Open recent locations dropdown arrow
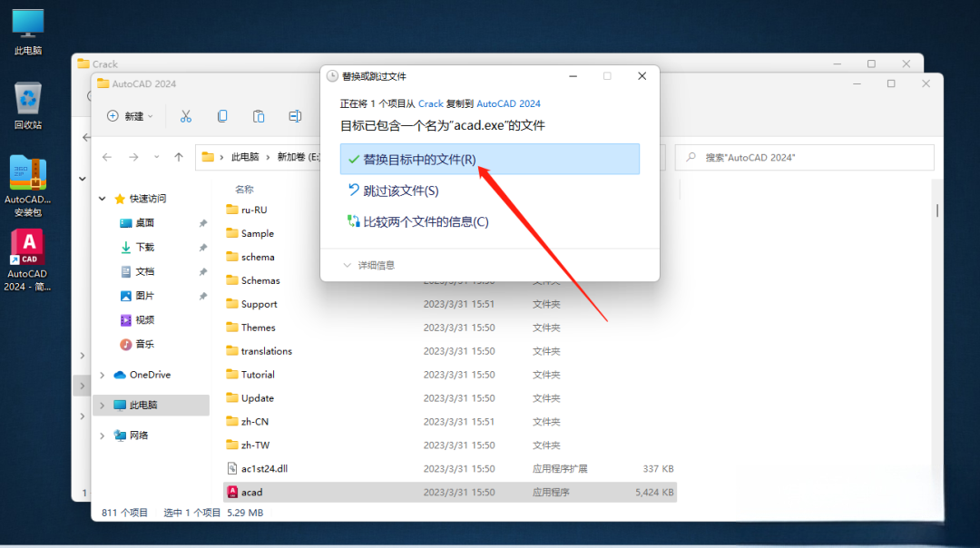The image size is (980, 548). (x=156, y=157)
